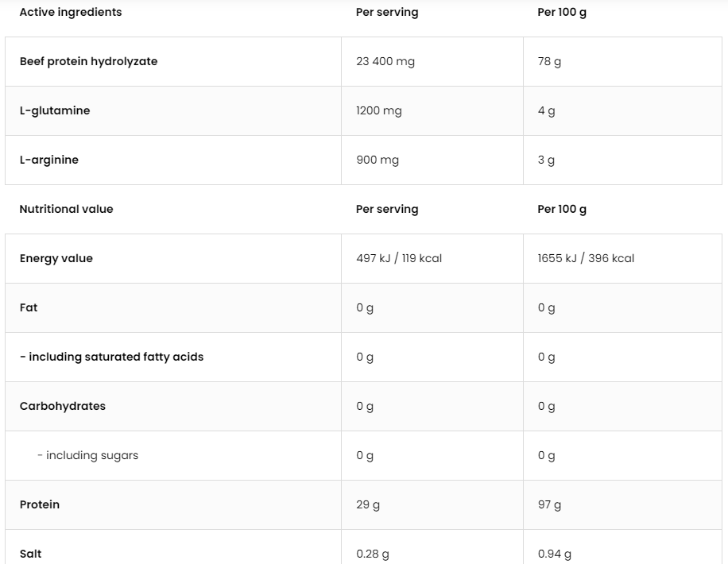This screenshot has height=564, width=728.
Task: Click the 1655 kJ / 396 kcal value
Action: (586, 258)
